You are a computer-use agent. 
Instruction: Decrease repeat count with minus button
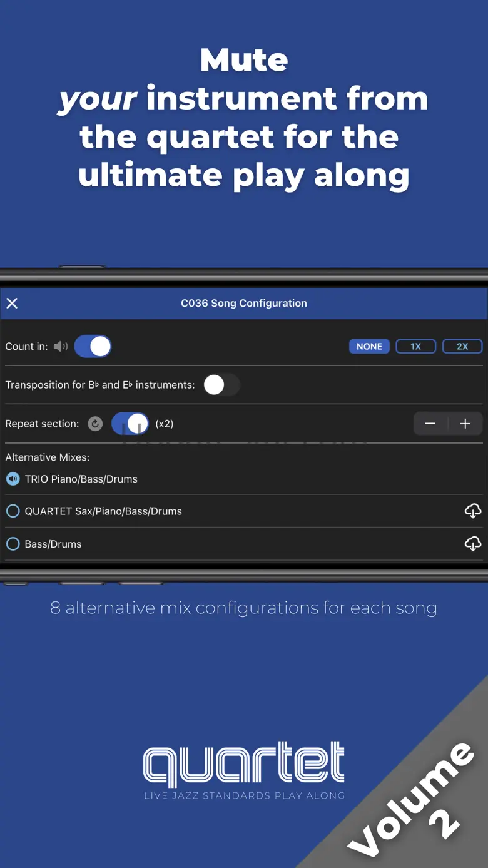[x=430, y=424]
